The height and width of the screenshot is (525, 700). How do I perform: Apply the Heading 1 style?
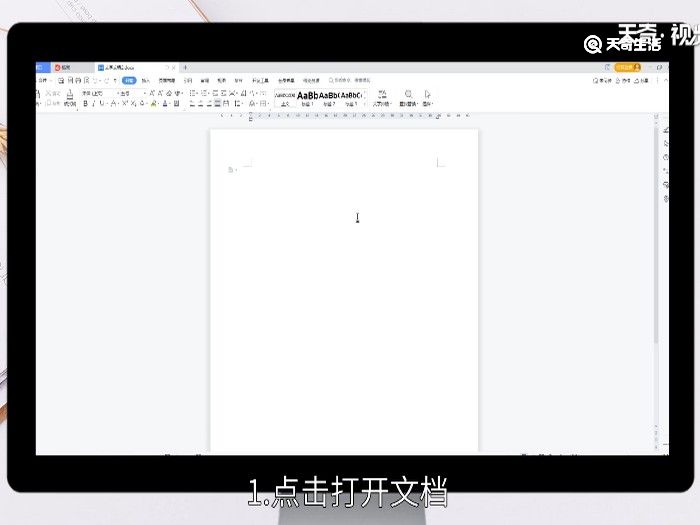point(307,99)
